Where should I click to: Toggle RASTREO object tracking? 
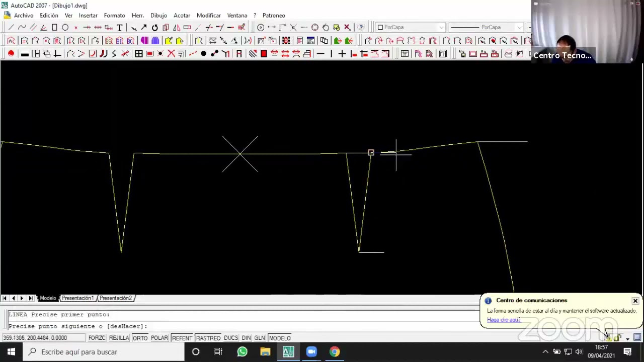[x=208, y=338]
